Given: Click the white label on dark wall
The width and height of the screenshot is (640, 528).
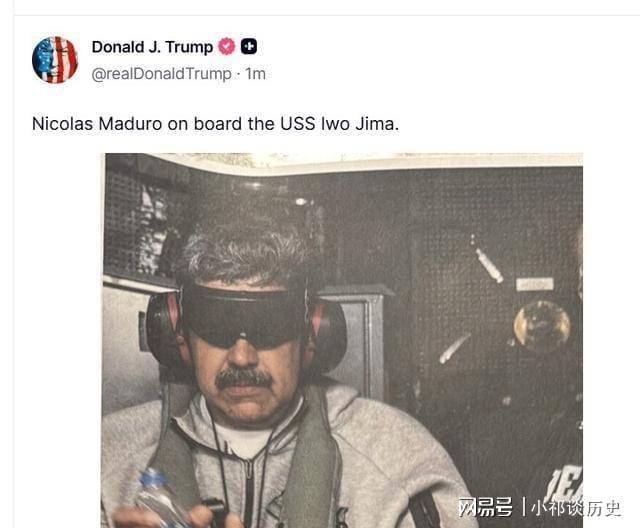Looking at the screenshot, I should tap(535, 284).
